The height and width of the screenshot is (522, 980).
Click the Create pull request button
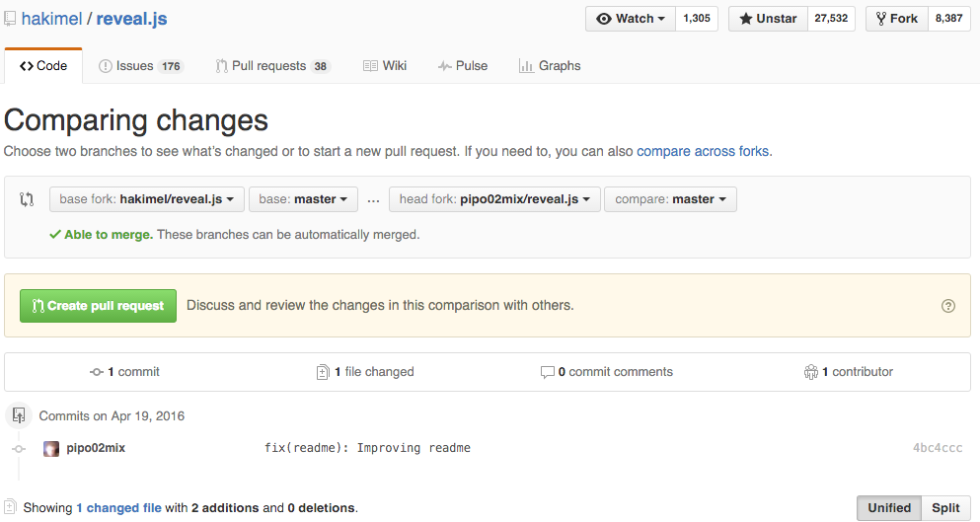[x=98, y=306]
